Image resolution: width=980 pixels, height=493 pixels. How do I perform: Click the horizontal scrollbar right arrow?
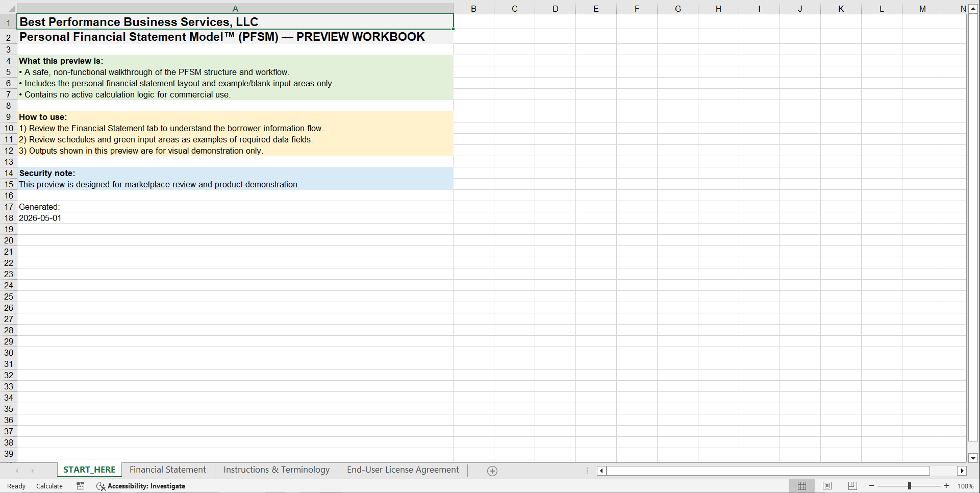[x=962, y=471]
